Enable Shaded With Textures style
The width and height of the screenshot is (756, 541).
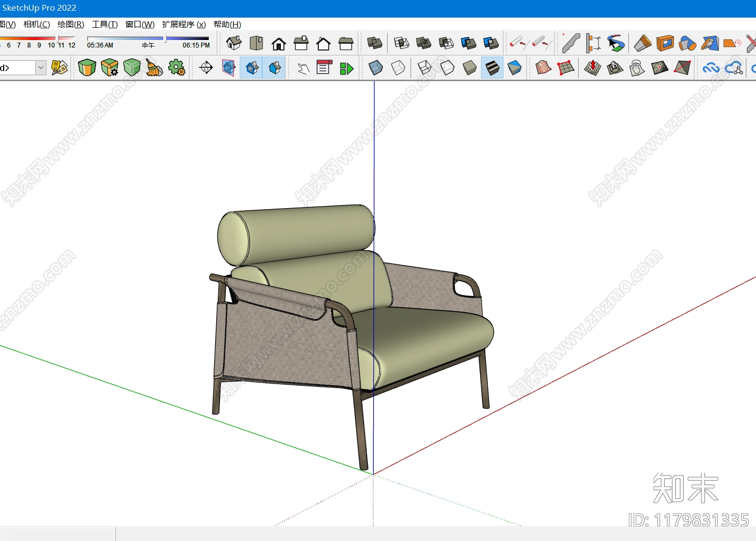point(492,68)
